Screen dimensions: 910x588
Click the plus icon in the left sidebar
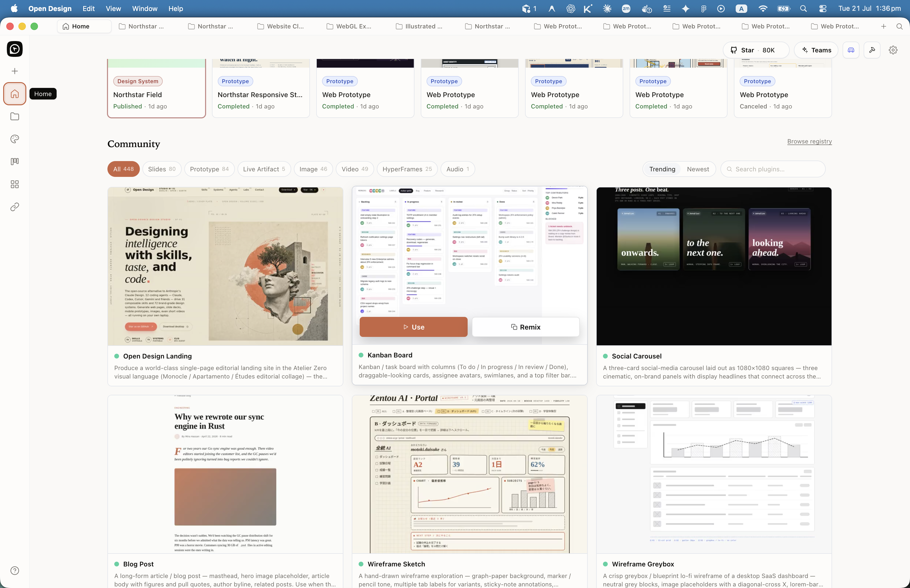click(x=14, y=71)
